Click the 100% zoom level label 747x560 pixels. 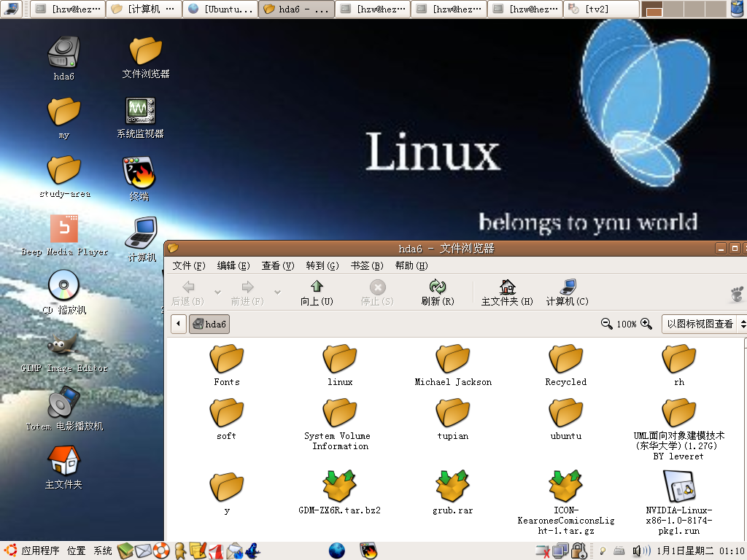[627, 324]
